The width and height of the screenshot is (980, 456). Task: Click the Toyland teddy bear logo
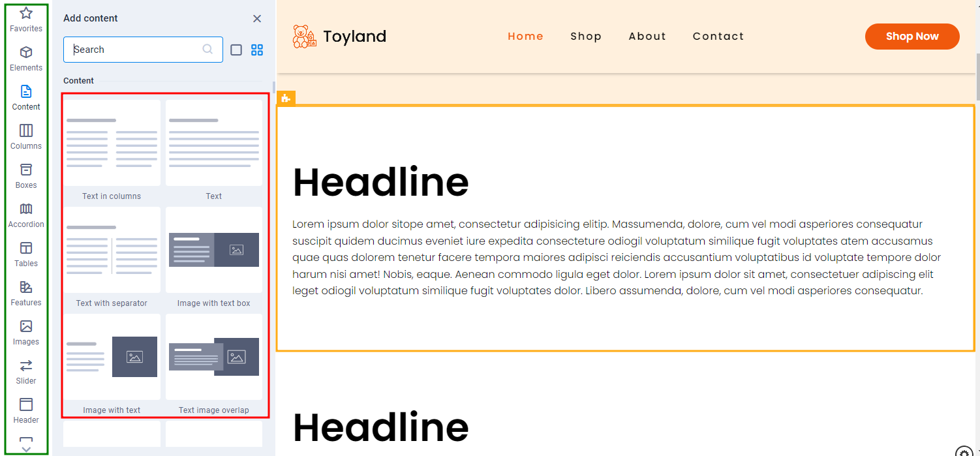(x=304, y=37)
